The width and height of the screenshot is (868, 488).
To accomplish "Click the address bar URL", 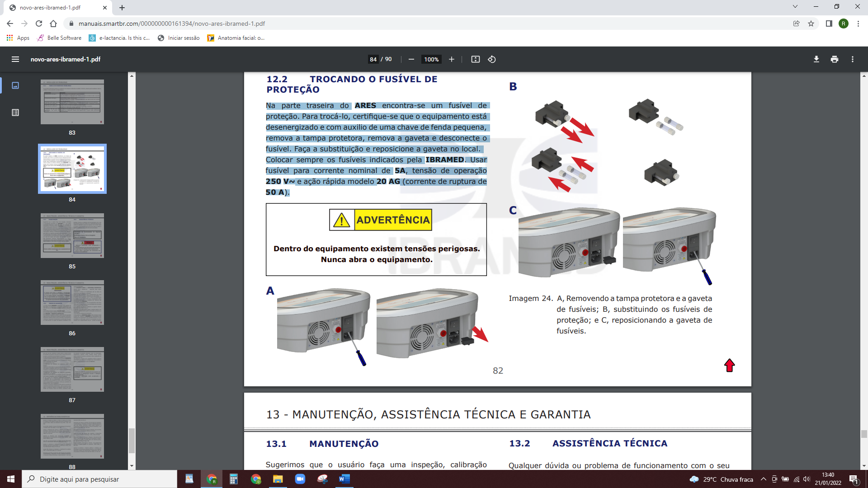I will [x=172, y=23].
